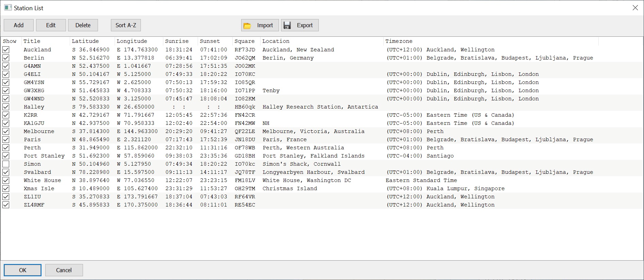This screenshot has width=644, height=280.
Task: Select the Melbourne station row
Action: click(x=39, y=131)
